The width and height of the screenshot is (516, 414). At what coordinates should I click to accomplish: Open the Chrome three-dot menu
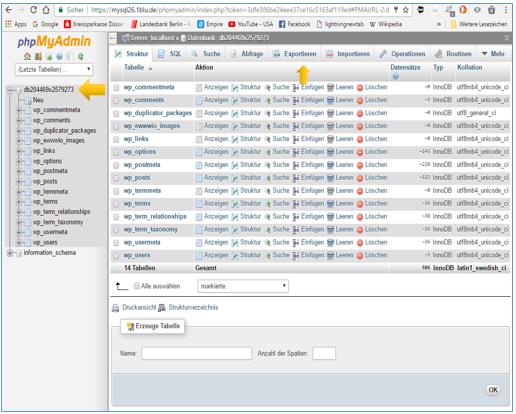point(506,10)
